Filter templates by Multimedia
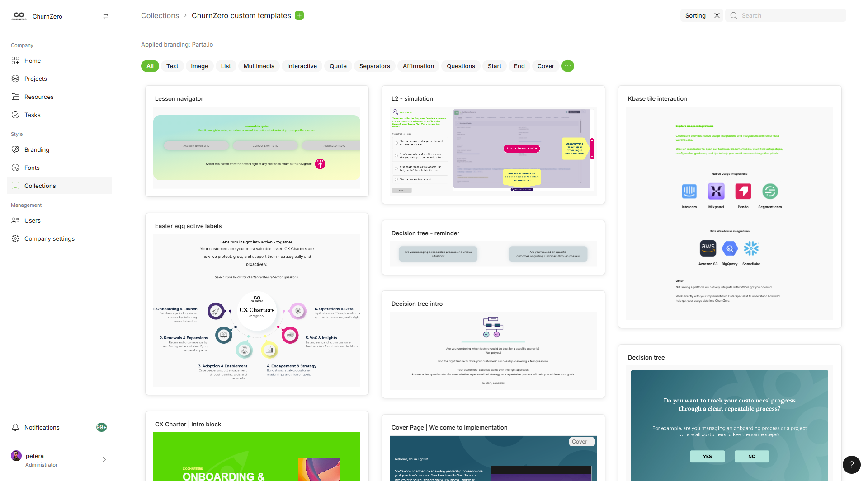 pos(259,66)
